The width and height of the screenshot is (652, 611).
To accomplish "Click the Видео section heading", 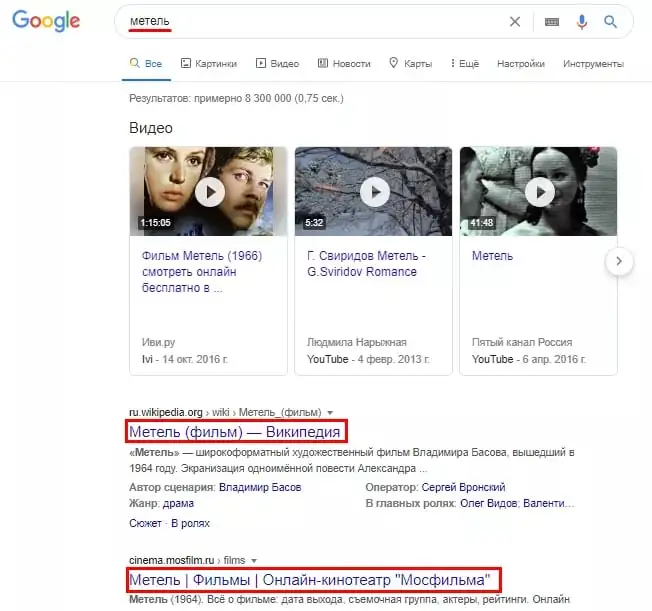I will click(x=151, y=128).
